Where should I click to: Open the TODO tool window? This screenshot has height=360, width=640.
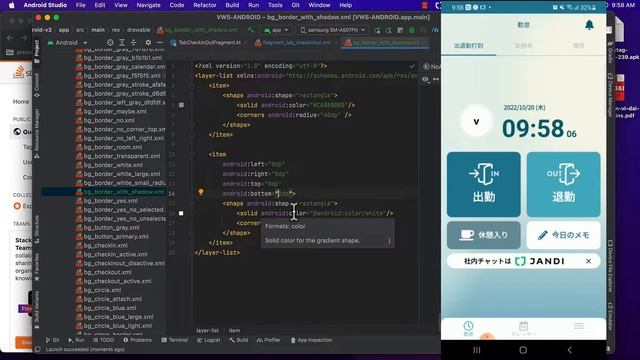point(104,340)
